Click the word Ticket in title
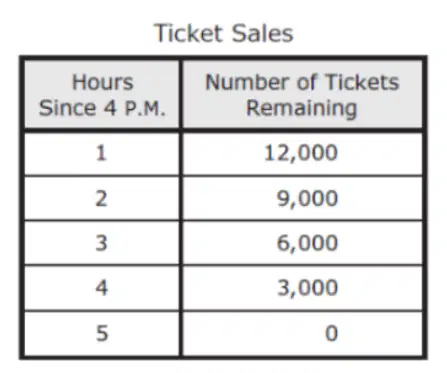Image resolution: width=447 pixels, height=373 pixels. 188,33
